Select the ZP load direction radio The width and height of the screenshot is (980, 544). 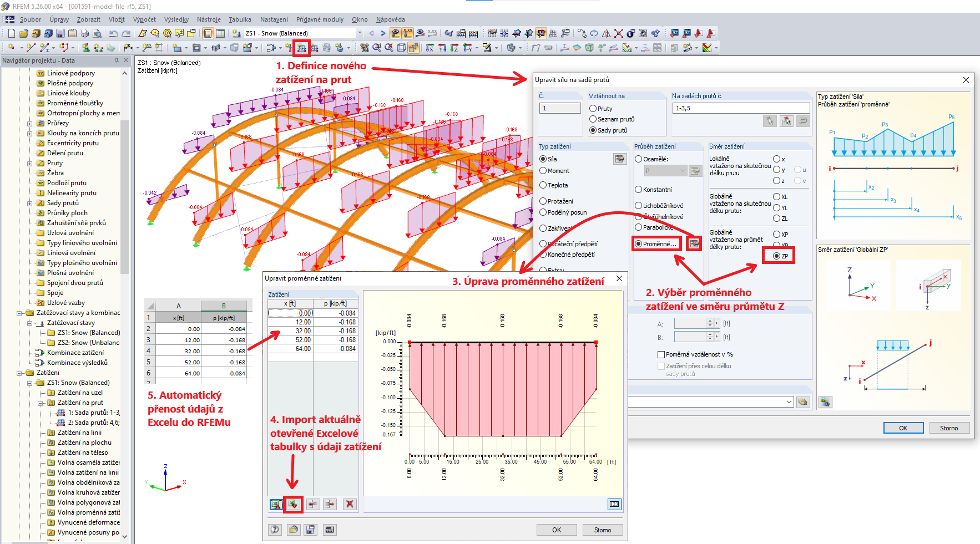776,256
